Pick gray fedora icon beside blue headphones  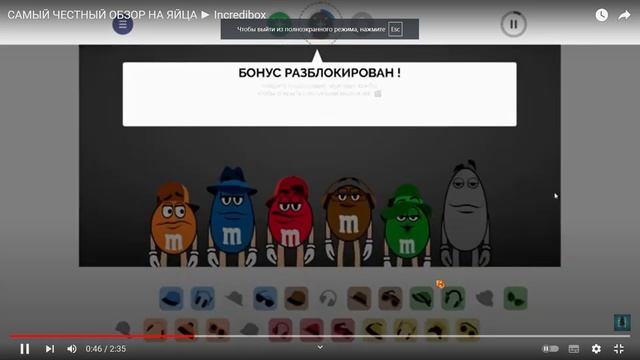tap(234, 299)
